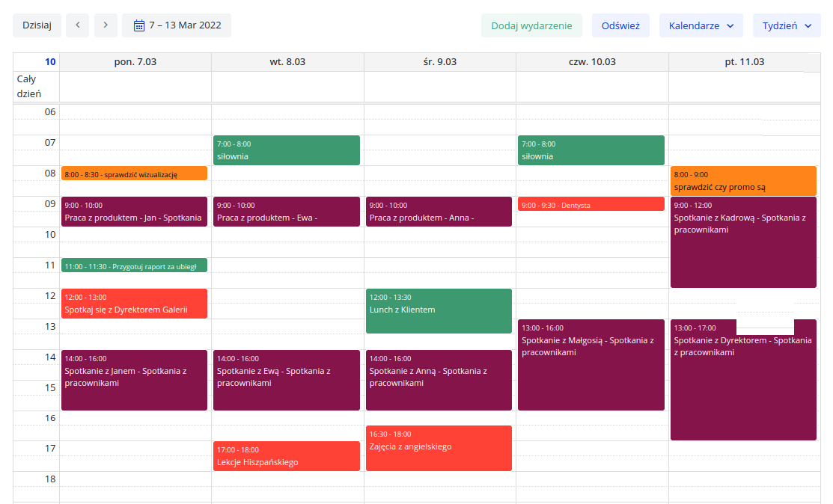Click the Dzisiaj button

37,25
